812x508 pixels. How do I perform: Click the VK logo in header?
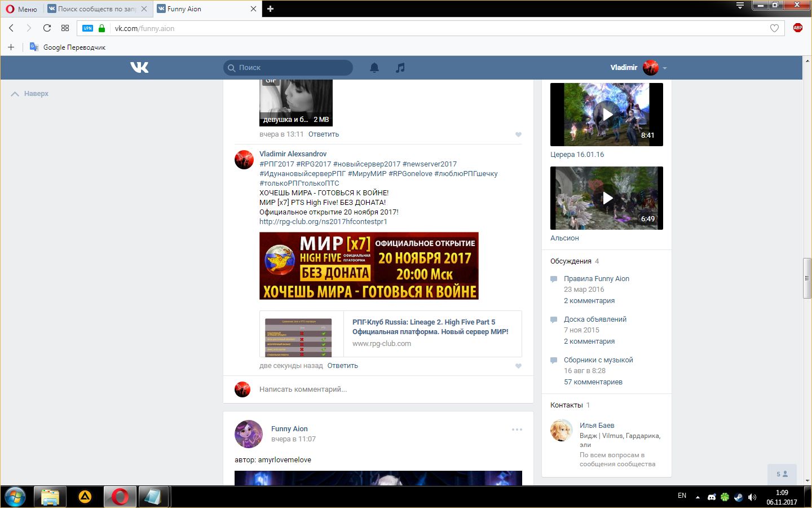pyautogui.click(x=139, y=67)
